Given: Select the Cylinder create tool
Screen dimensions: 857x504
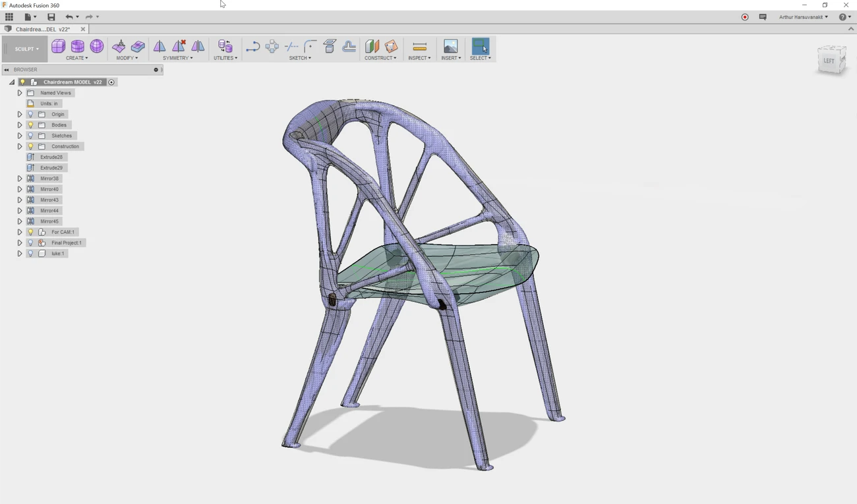Looking at the screenshot, I should pyautogui.click(x=78, y=46).
